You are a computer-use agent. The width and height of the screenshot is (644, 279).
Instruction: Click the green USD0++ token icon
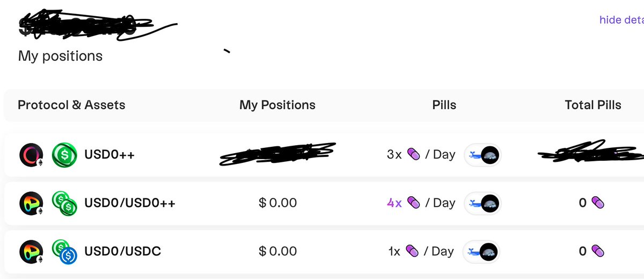[64, 155]
